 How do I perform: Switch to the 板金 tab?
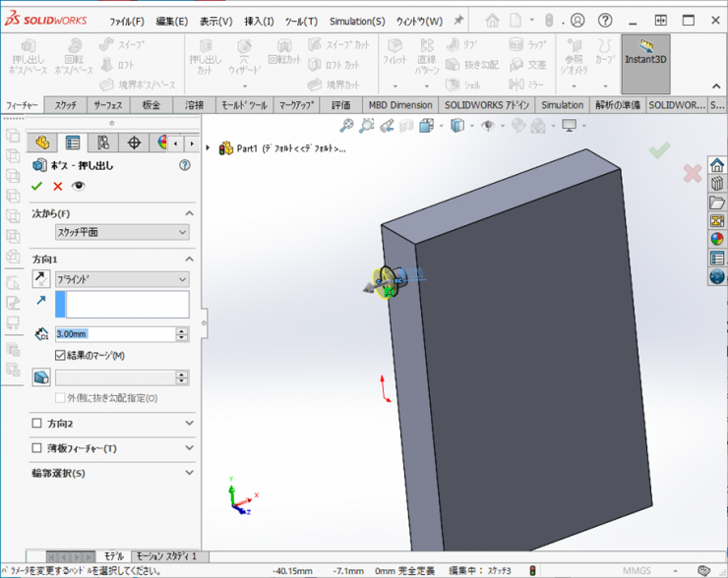pos(152,105)
